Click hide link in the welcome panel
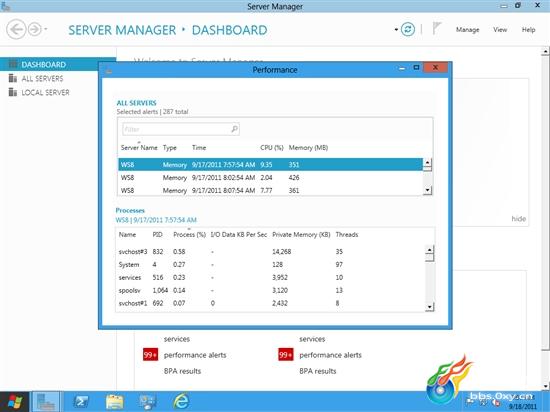 point(518,219)
